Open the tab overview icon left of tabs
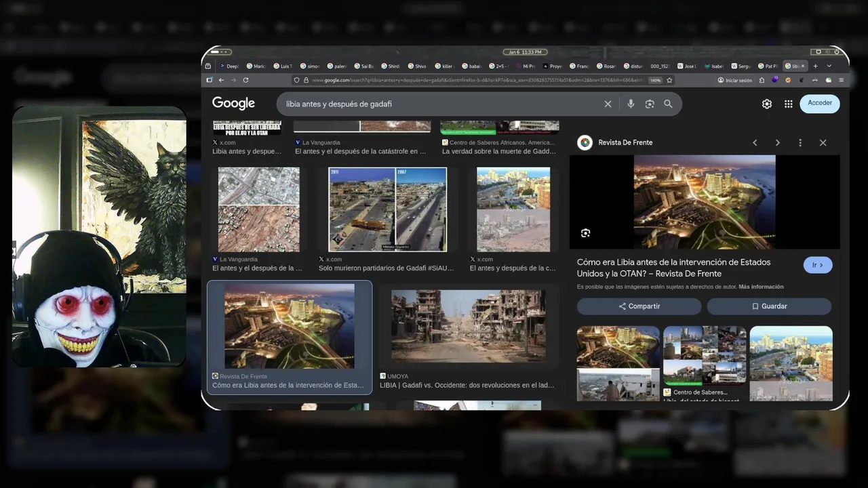 pyautogui.click(x=208, y=66)
